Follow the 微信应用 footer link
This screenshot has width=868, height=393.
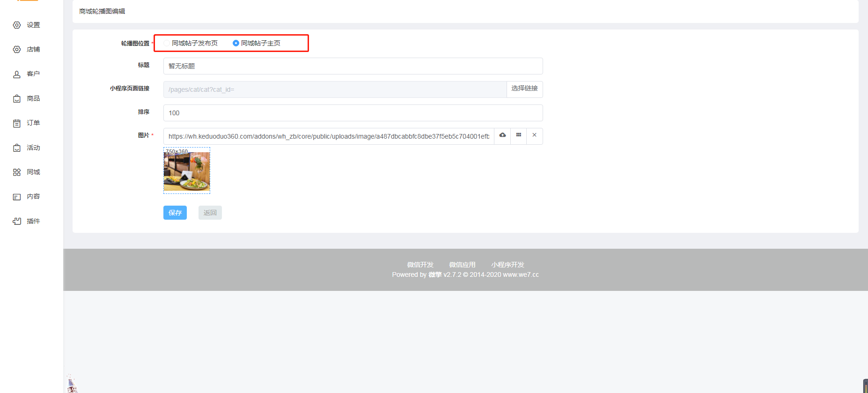tap(463, 265)
